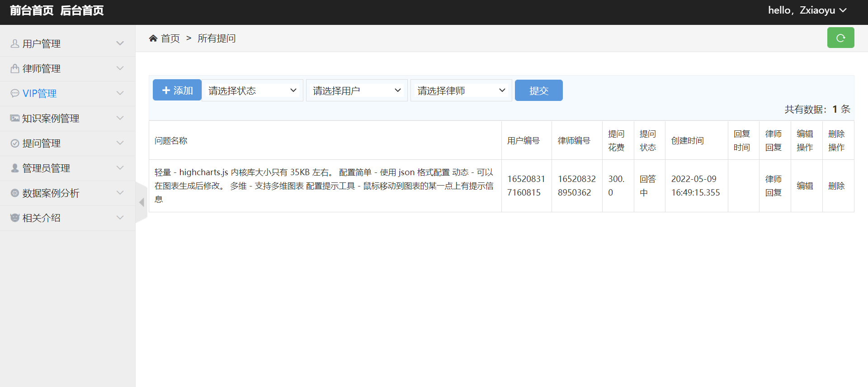Image resolution: width=868 pixels, height=387 pixels.
Task: Open the 请选择律师 dropdown
Action: pos(461,91)
